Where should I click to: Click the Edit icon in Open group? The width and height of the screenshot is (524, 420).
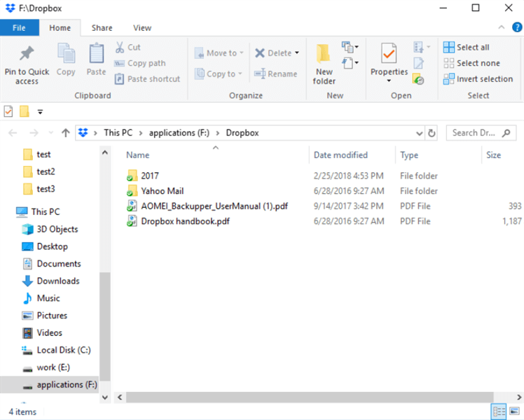418,63
